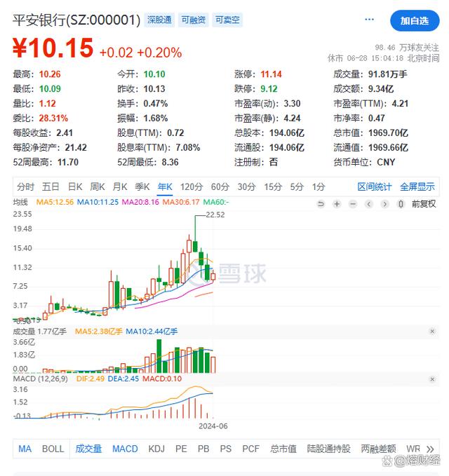The image size is (449, 476).
Task: Toggle the MACD indicator
Action: pyautogui.click(x=125, y=449)
